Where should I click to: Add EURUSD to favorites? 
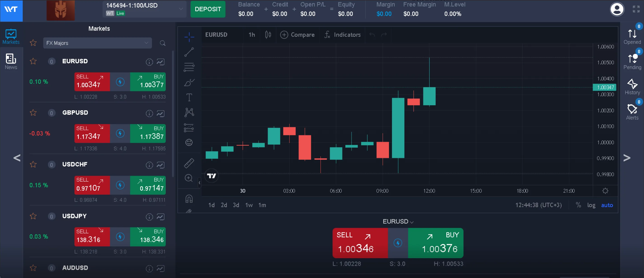point(33,61)
